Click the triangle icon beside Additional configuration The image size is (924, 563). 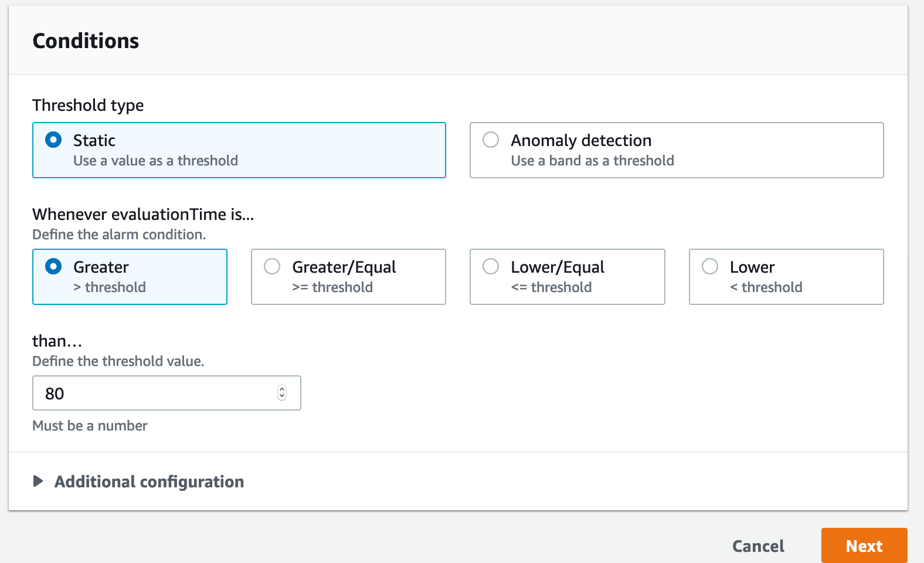tap(38, 481)
